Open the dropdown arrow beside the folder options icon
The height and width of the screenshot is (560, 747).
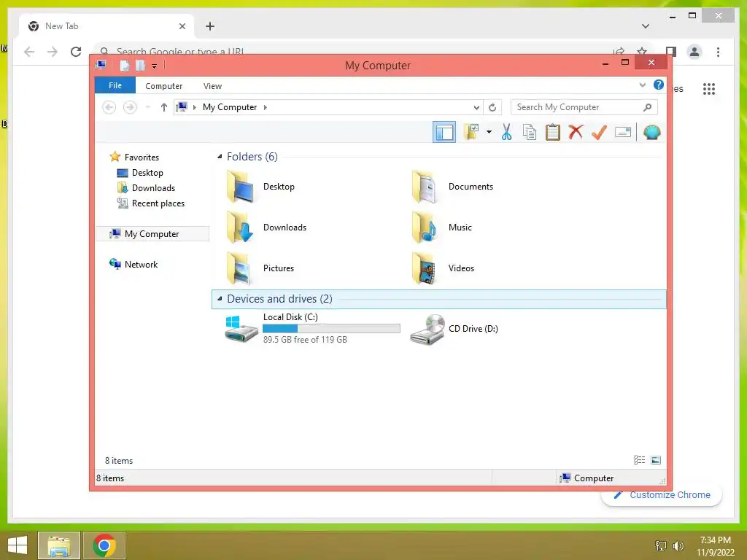[489, 132]
